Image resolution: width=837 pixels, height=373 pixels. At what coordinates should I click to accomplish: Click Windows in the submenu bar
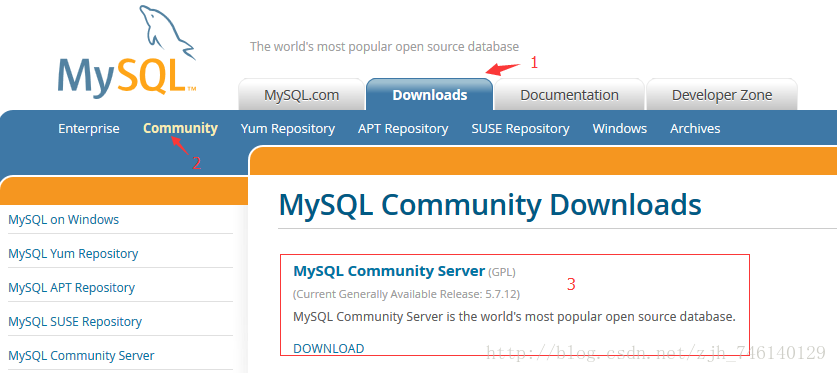point(620,129)
